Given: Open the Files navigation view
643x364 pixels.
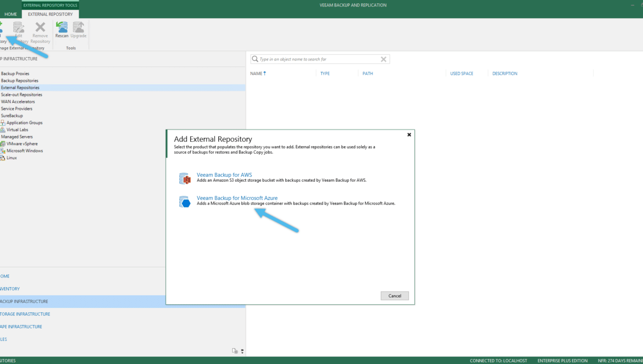Looking at the screenshot, I should (x=3, y=339).
